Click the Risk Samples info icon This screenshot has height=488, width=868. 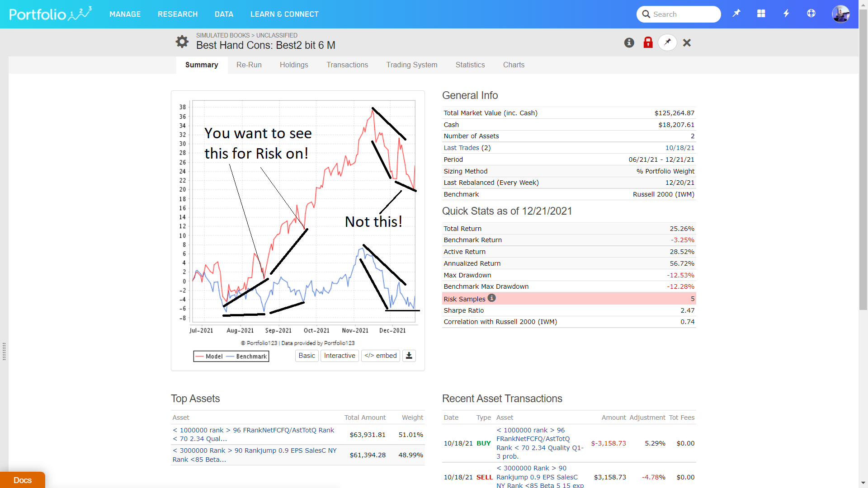pos(492,298)
